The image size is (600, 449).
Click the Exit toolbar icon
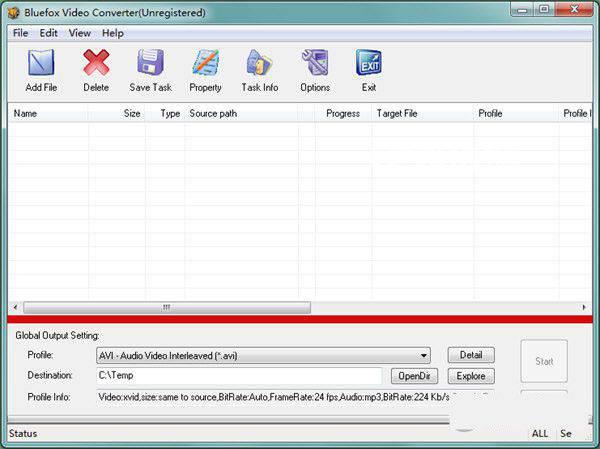tap(368, 62)
